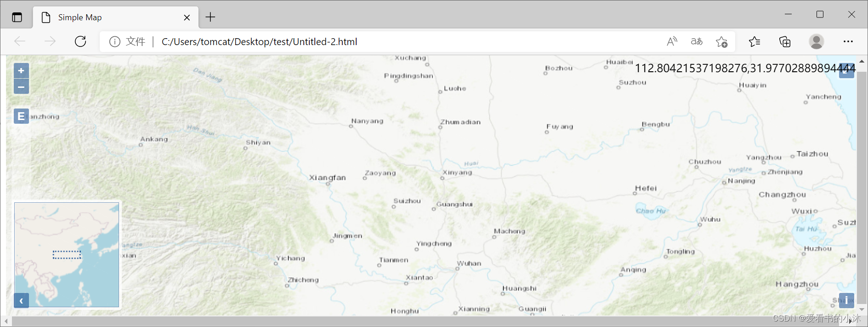Click the Xiangfan city label
Viewport: 868px width, 327px height.
[327, 178]
